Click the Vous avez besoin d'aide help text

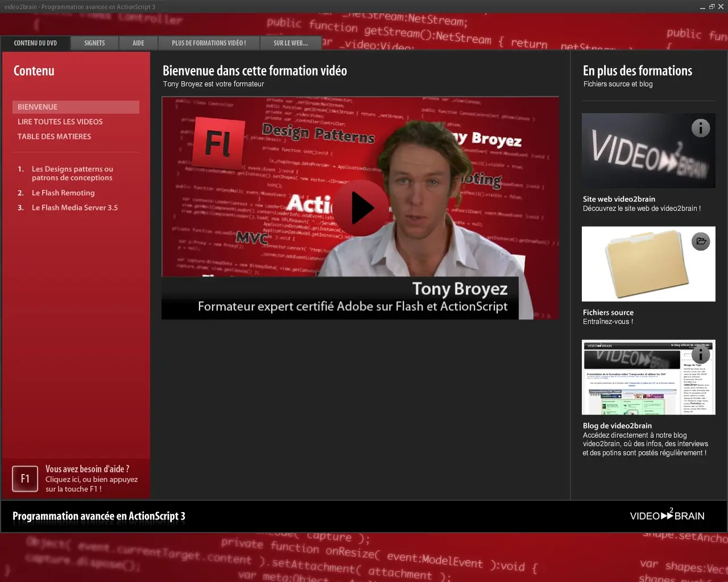pos(92,479)
